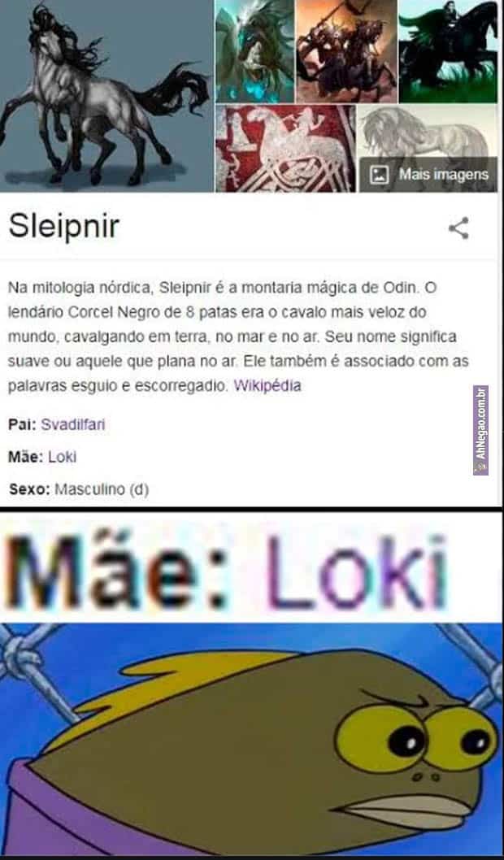Viewport: 504px width, 860px height.
Task: Open the teal glowing horse thumbnail
Action: (x=255, y=51)
